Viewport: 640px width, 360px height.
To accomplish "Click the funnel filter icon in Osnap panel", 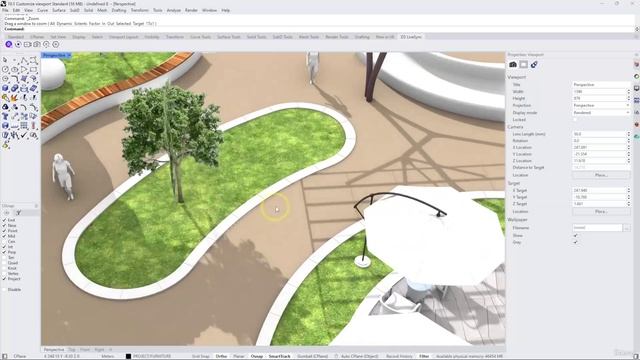I will coord(19,213).
